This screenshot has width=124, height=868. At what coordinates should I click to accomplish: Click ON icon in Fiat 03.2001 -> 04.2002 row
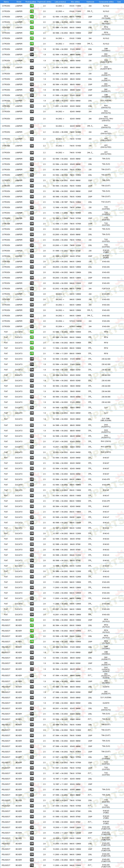click(x=32, y=609)
